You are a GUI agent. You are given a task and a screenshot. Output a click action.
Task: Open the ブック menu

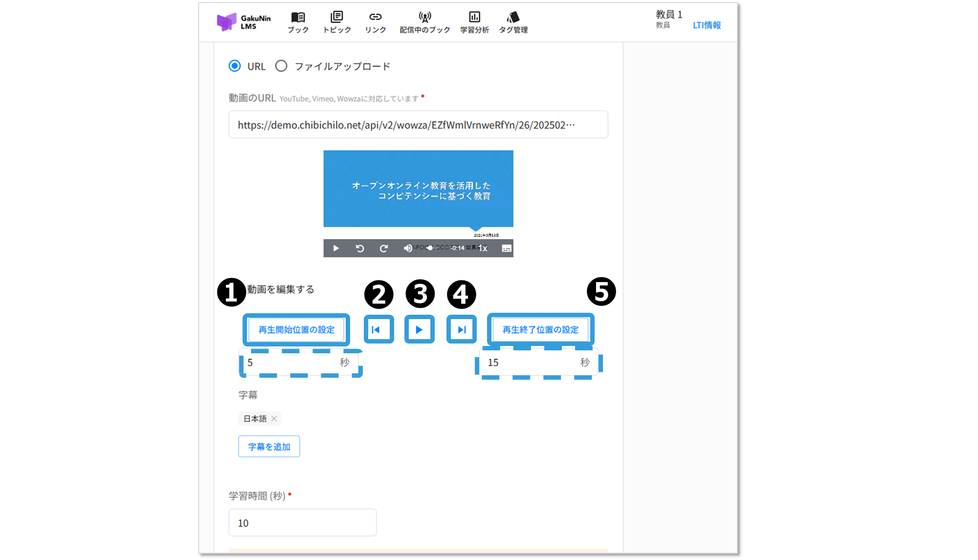tap(298, 22)
